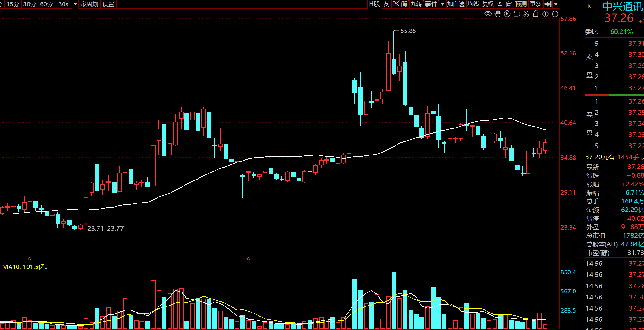Screen dimensions: 644x330
Task: Select the hand pan tool
Action: (x=498, y=14)
